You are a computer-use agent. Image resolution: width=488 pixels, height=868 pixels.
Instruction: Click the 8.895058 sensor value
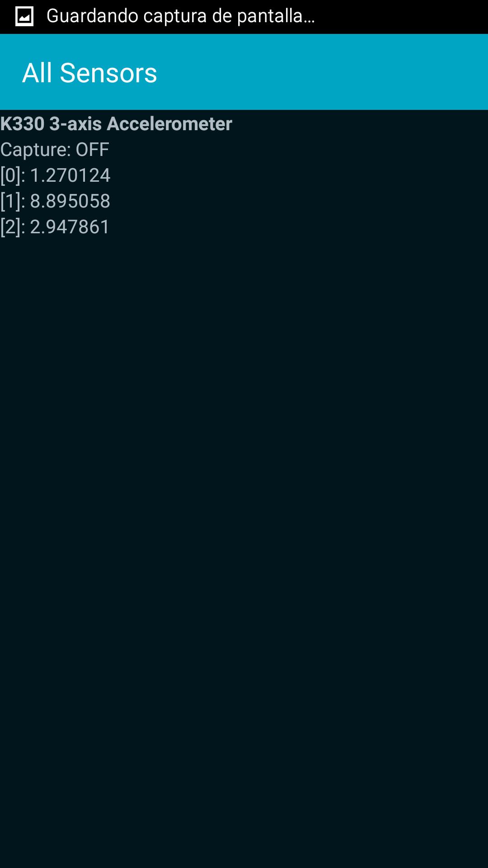coord(70,201)
